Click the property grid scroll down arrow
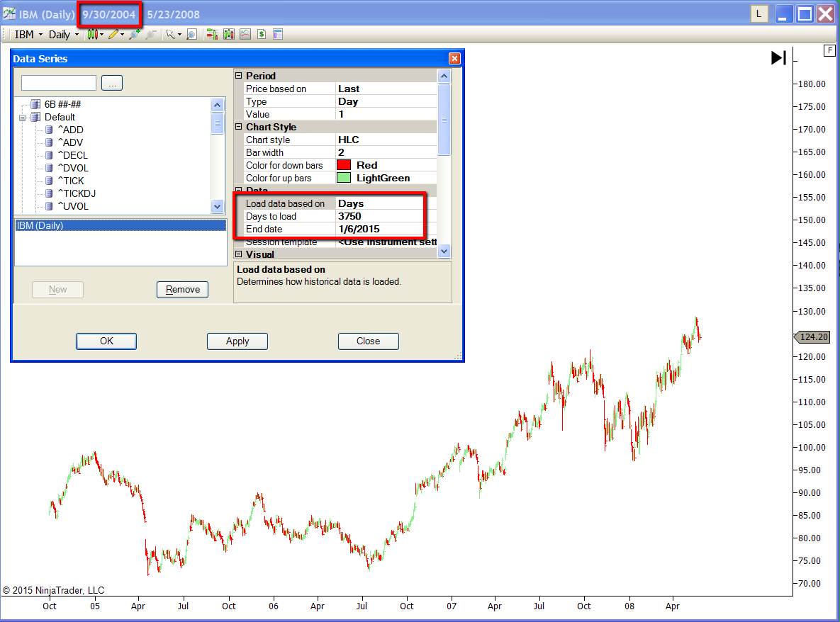This screenshot has width=840, height=622. pos(444,251)
